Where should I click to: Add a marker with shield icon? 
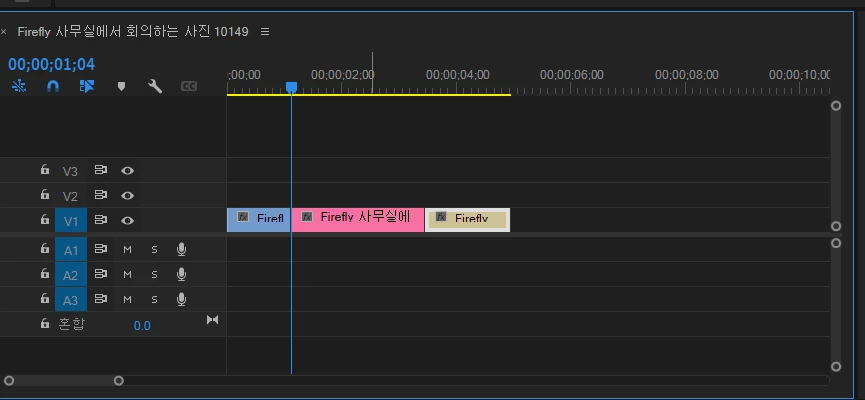pos(121,86)
